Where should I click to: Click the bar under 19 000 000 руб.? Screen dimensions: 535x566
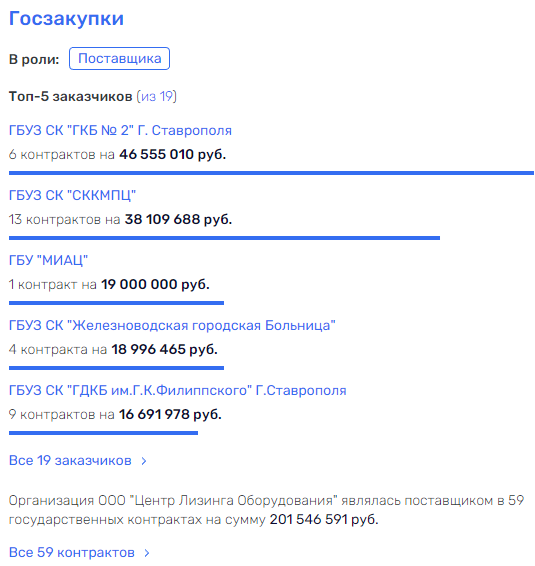(116, 303)
